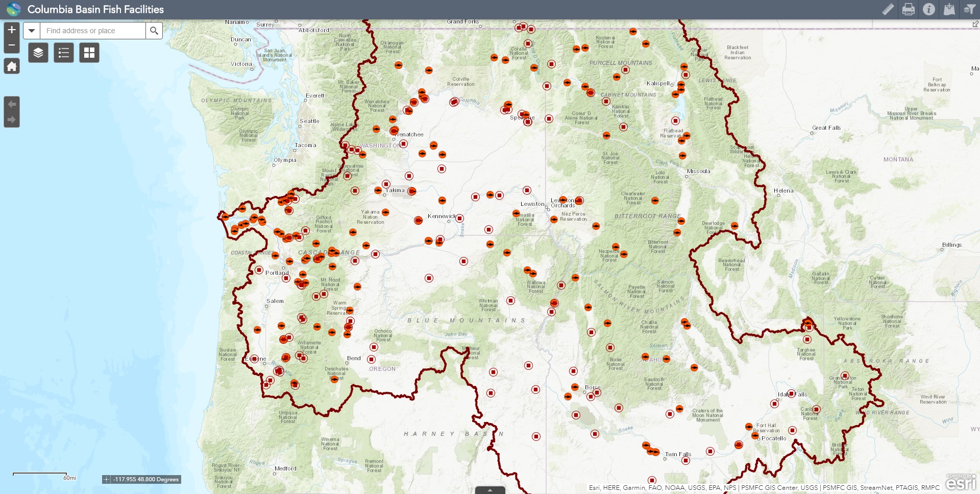
Task: Open the About info widget
Action: point(929,9)
